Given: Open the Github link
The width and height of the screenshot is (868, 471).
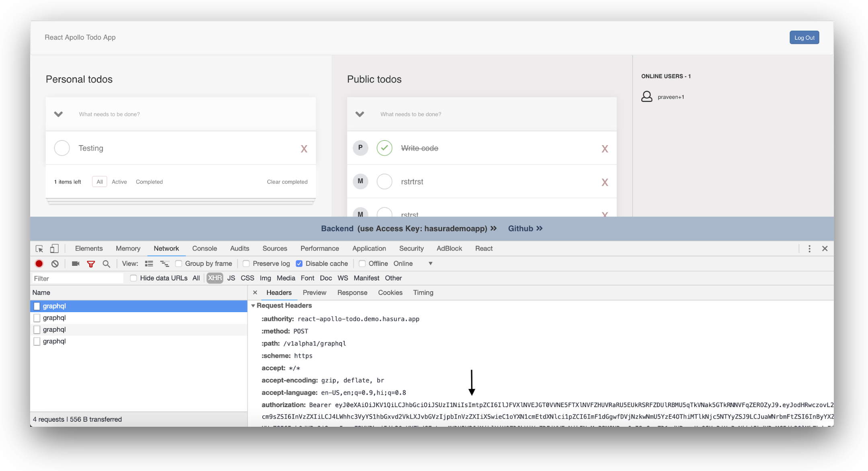Looking at the screenshot, I should pos(525,228).
